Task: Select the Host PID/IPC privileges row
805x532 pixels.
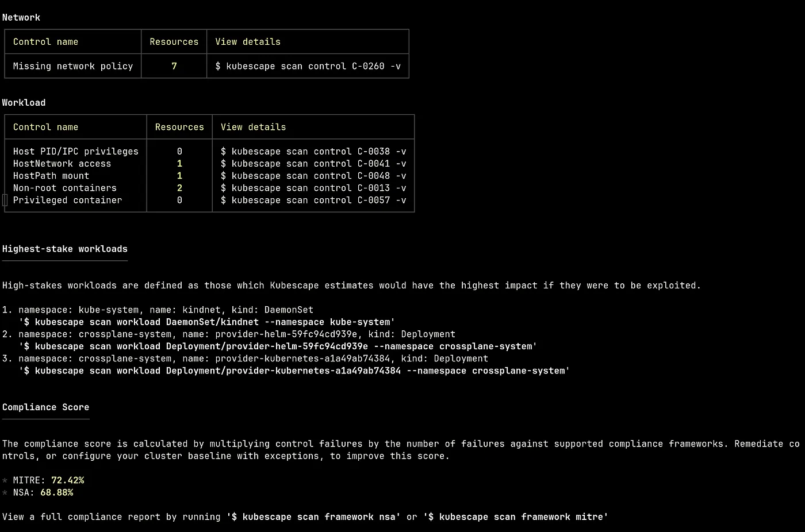Action: click(75, 151)
